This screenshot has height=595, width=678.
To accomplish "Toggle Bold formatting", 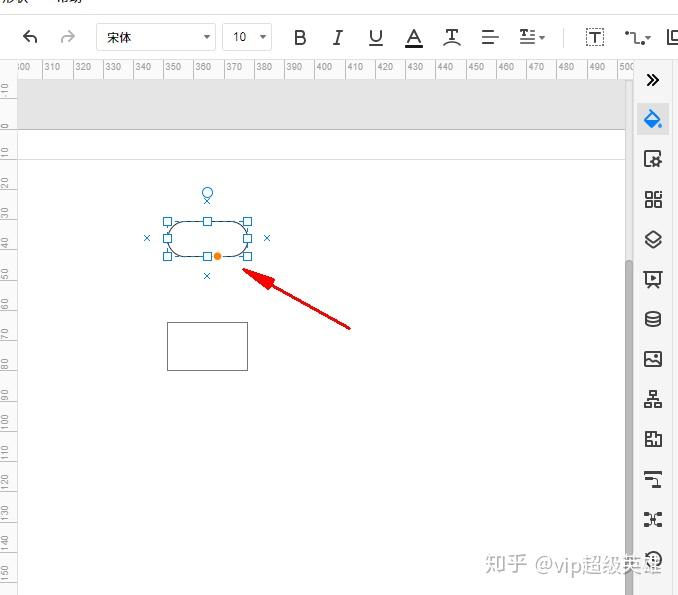I will coord(300,38).
